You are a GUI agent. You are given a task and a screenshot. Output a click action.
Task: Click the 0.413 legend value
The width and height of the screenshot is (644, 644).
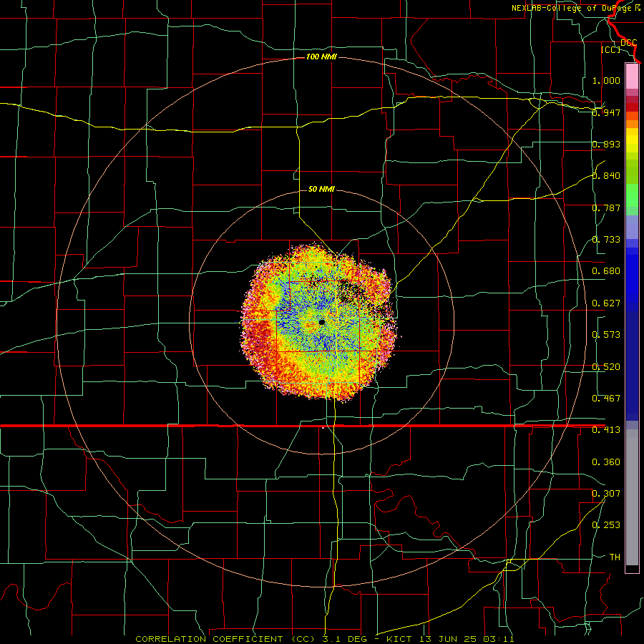[x=606, y=430]
